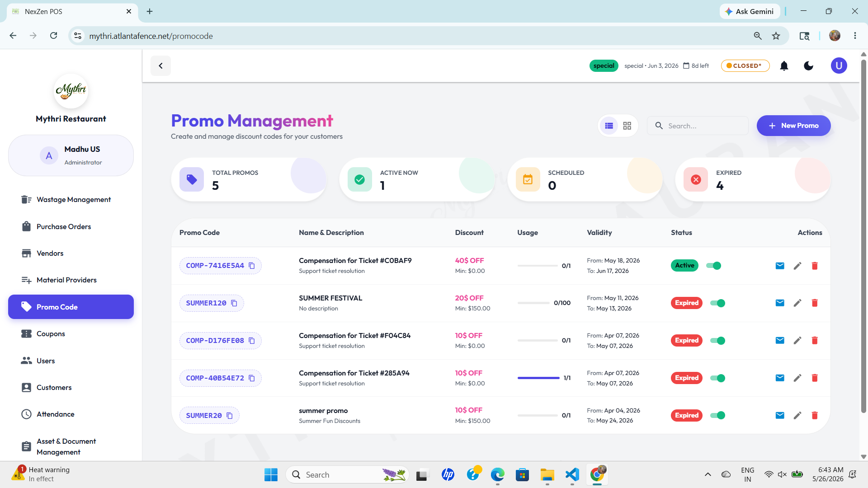Click the Expired stats card
868x488 pixels.
(753, 179)
